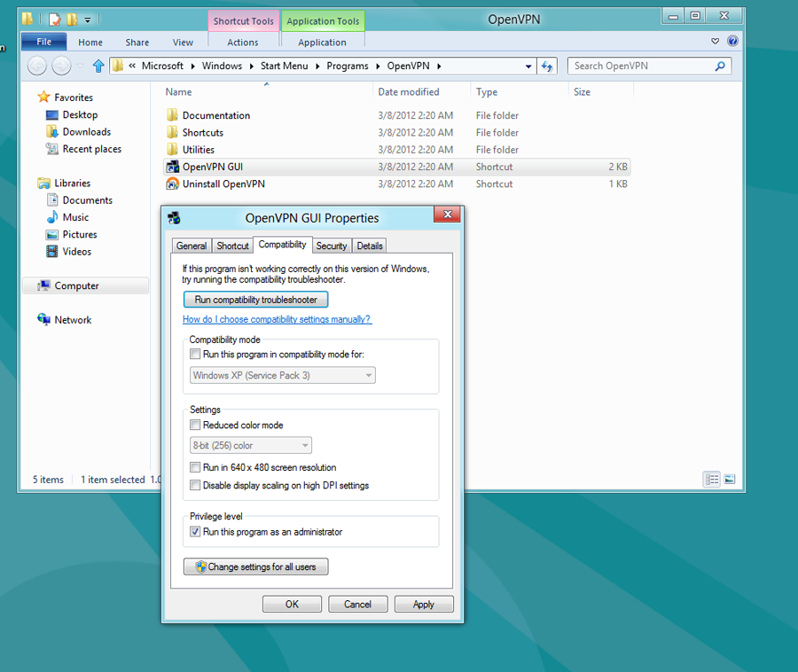The width and height of the screenshot is (798, 672).
Task: Switch to the General tab in Properties
Action: [x=192, y=246]
